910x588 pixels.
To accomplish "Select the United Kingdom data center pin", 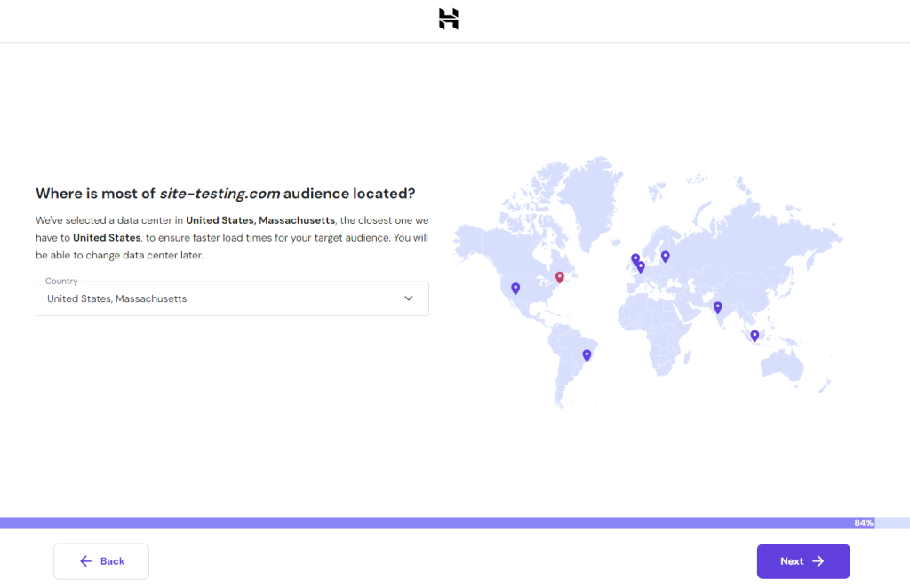I will coord(635,257).
